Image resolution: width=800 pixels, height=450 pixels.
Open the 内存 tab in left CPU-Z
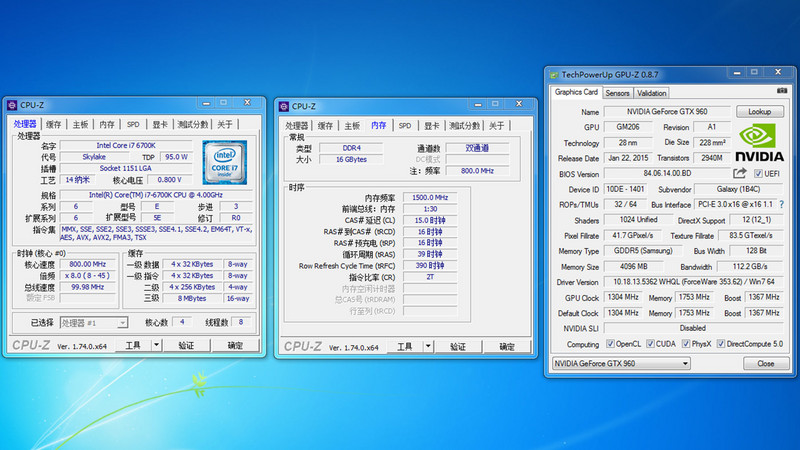[107, 124]
